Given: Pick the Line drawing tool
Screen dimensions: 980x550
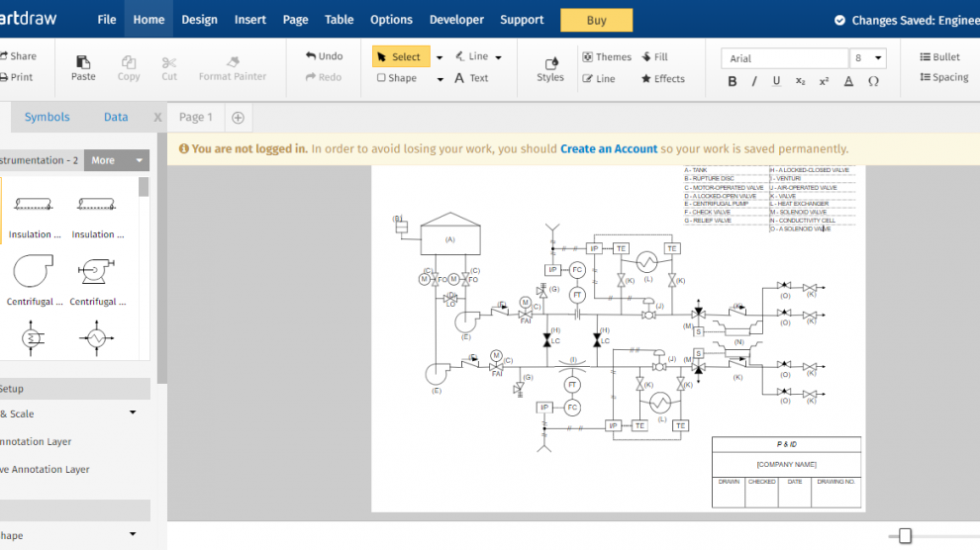Looking at the screenshot, I should click(472, 56).
